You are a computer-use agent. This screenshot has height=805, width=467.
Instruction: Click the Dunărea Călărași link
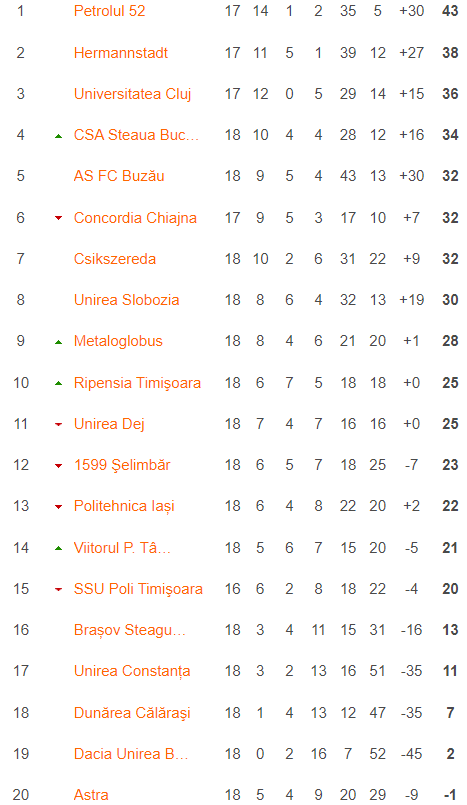(x=132, y=713)
